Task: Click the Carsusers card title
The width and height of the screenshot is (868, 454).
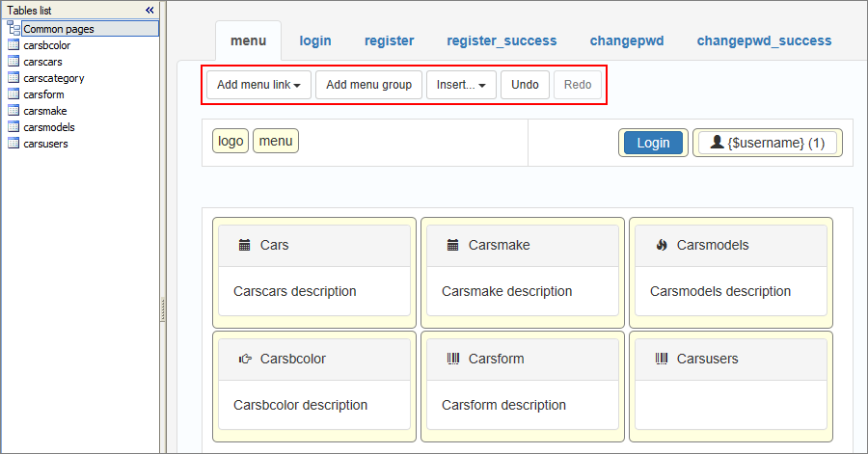Action: coord(707,359)
